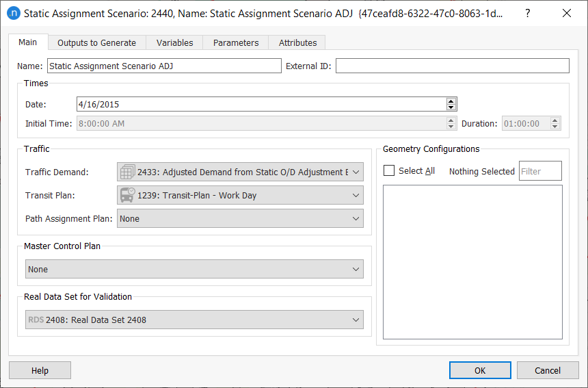Click the Cancel button

pos(547,370)
